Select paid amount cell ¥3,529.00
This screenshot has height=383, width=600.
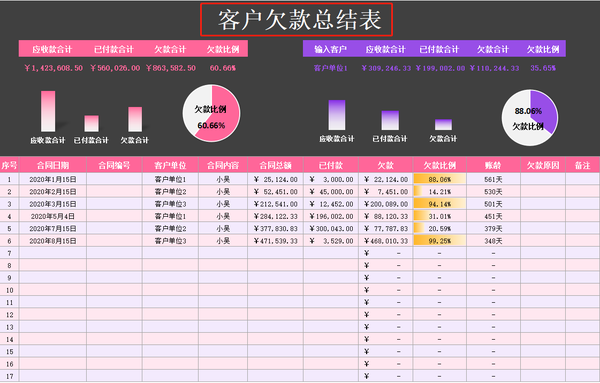(x=331, y=241)
